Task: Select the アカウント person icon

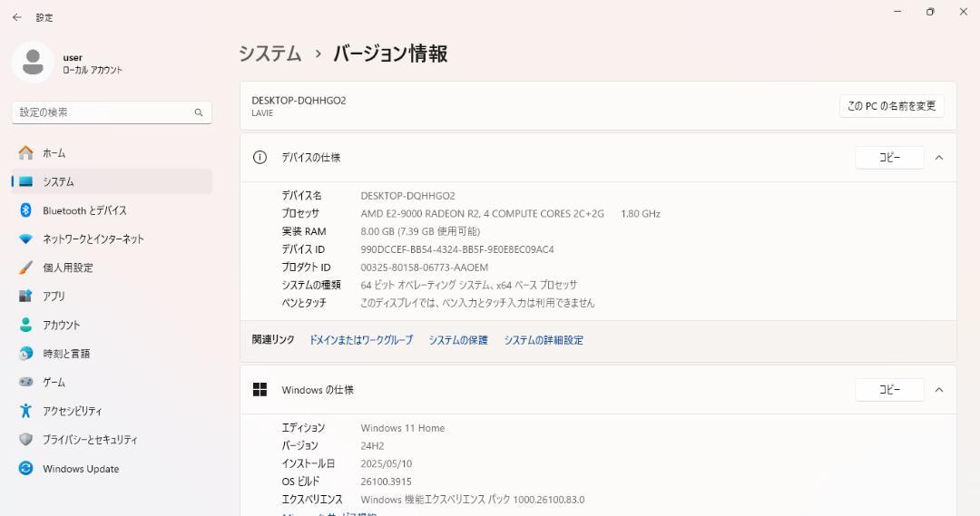Action: 25,325
